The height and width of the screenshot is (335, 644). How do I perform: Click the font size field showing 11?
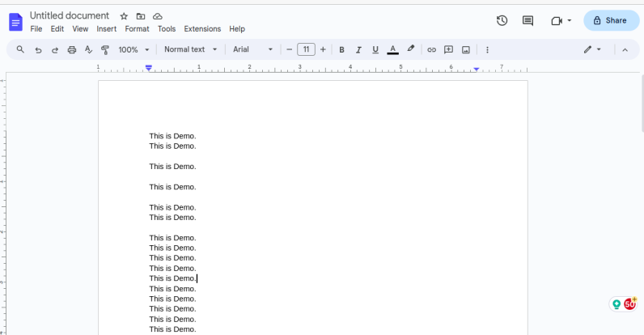(x=306, y=49)
